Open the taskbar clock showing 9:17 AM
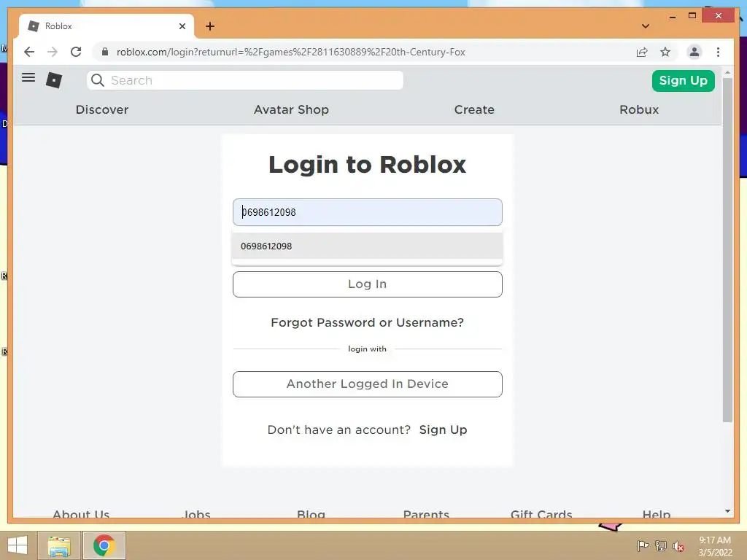 tap(715, 546)
